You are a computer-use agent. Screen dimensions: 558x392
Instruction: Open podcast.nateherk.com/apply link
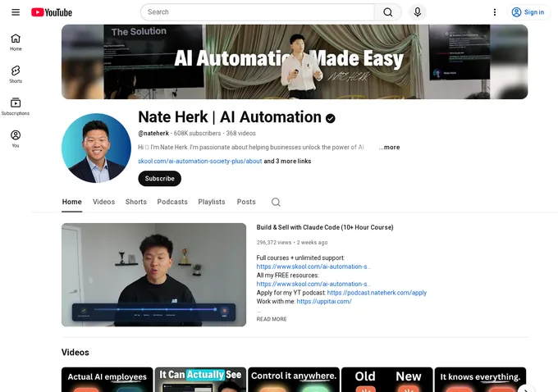click(x=377, y=293)
